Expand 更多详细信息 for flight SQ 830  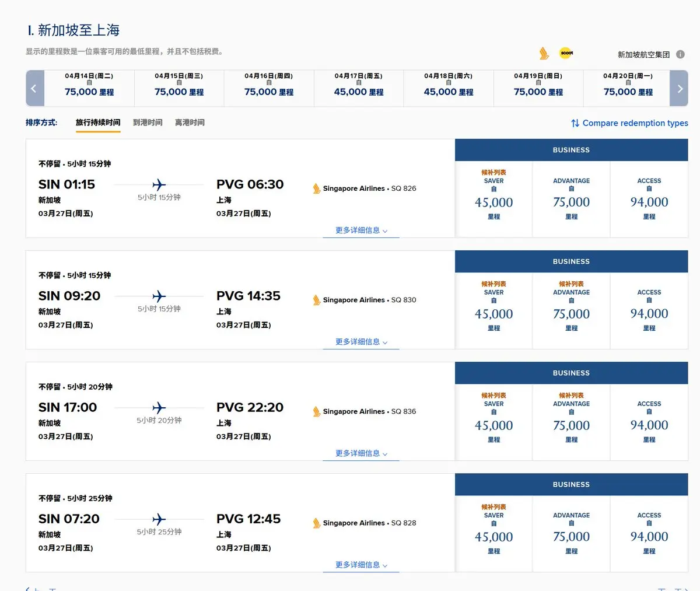361,342
